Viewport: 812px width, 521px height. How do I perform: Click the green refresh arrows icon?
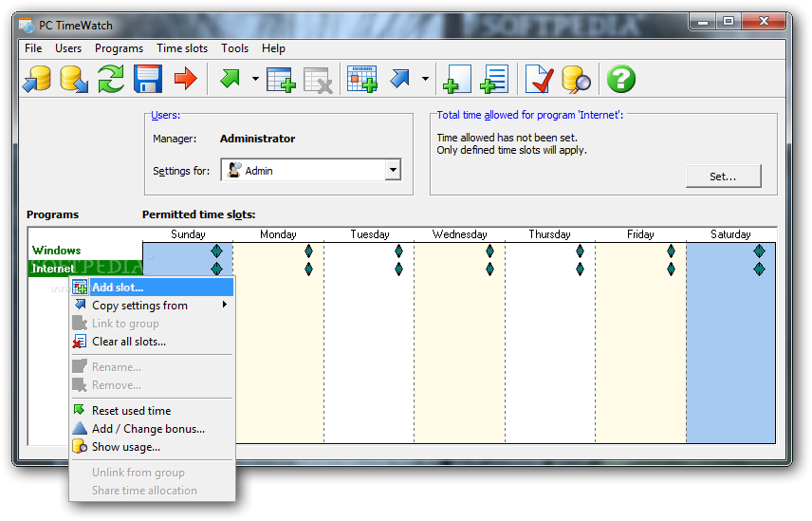[111, 79]
